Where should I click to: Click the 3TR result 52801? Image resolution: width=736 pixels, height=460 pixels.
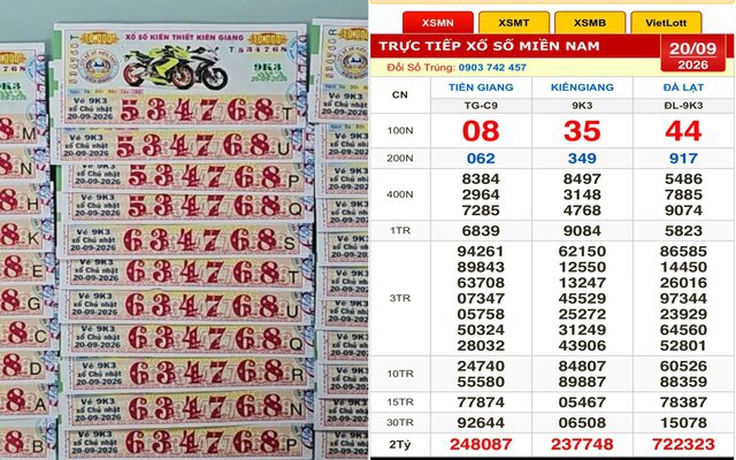(x=683, y=346)
